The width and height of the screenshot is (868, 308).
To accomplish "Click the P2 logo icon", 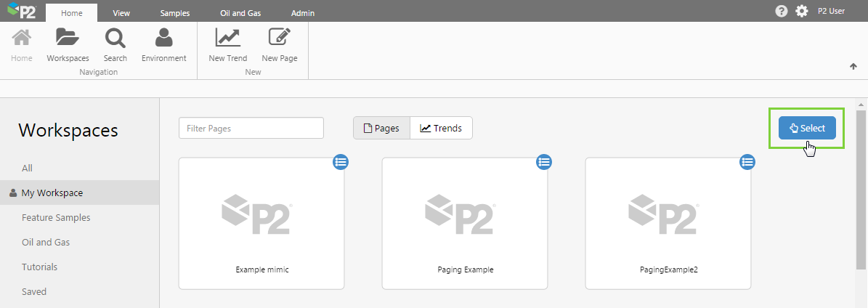I will coord(23,12).
